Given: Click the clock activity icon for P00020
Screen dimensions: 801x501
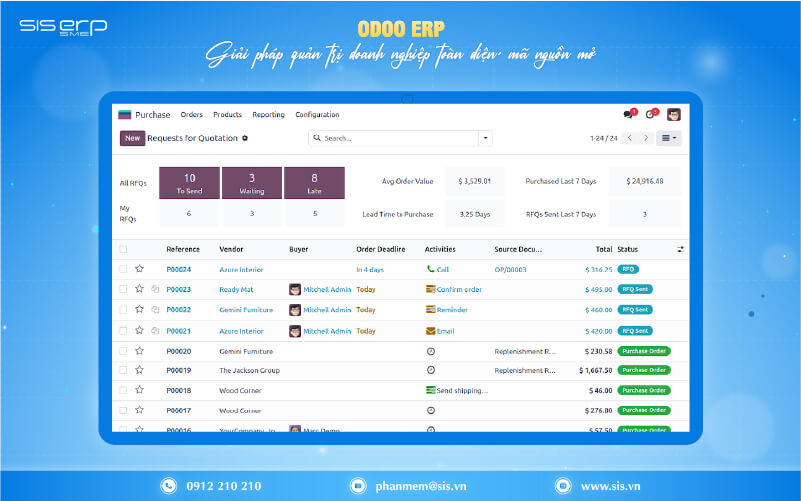Looking at the screenshot, I should (431, 351).
